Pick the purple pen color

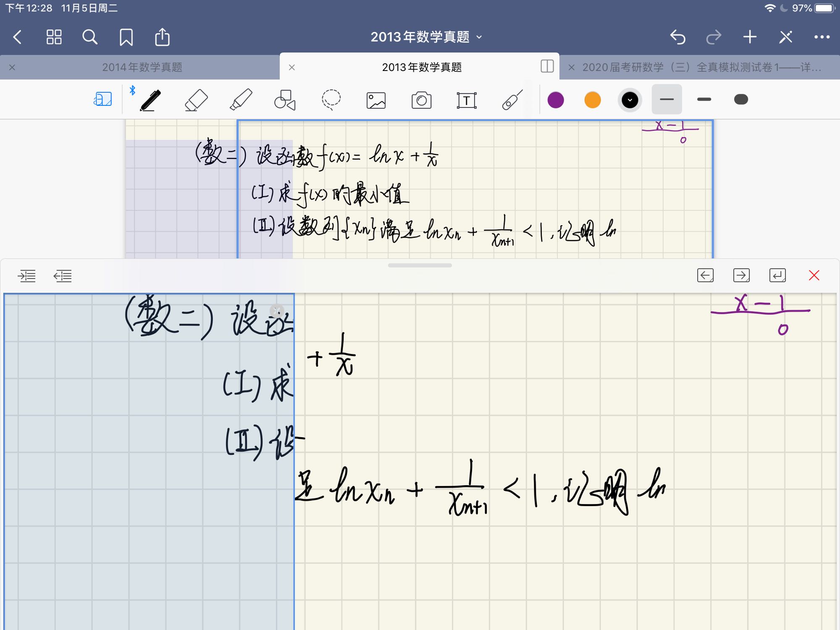tap(556, 100)
